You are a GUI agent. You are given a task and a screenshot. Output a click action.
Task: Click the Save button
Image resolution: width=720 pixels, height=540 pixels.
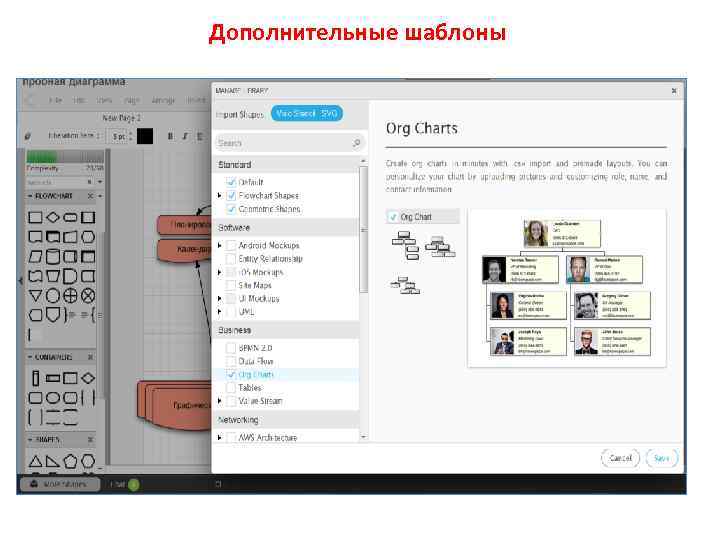pyautogui.click(x=662, y=458)
